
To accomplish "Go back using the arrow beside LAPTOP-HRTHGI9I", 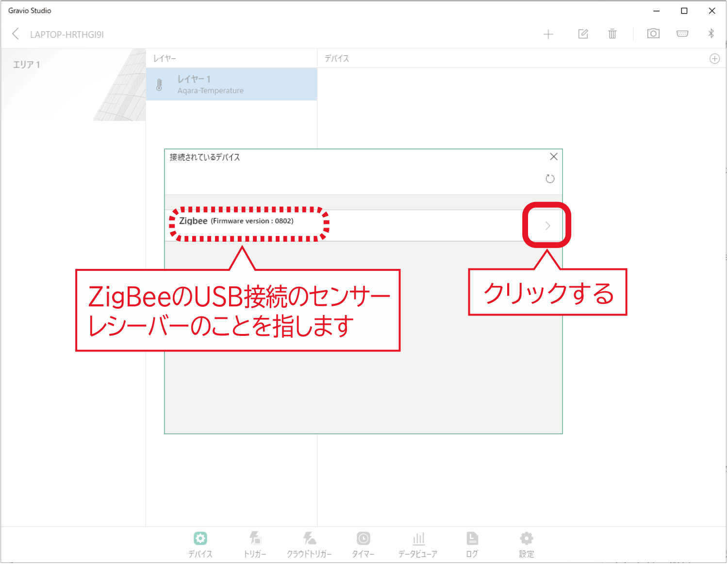I will [16, 34].
